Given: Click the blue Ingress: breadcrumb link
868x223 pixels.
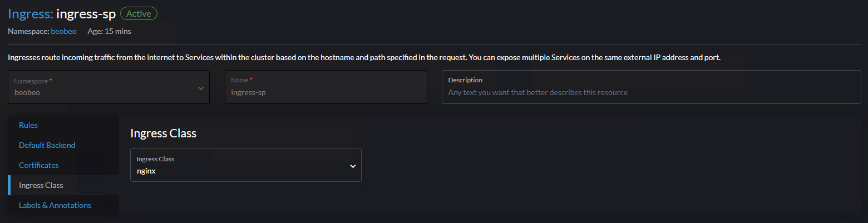Looking at the screenshot, I should 31,14.
